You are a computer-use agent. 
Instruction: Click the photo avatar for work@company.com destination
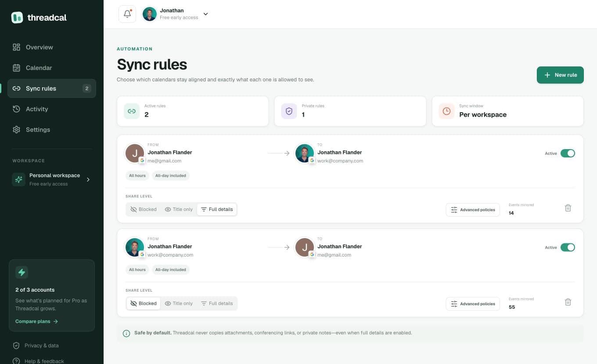(305, 153)
